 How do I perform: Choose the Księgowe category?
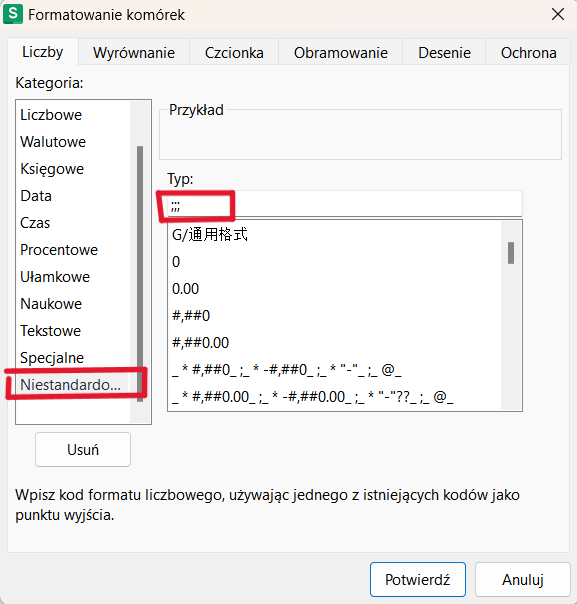click(73, 169)
